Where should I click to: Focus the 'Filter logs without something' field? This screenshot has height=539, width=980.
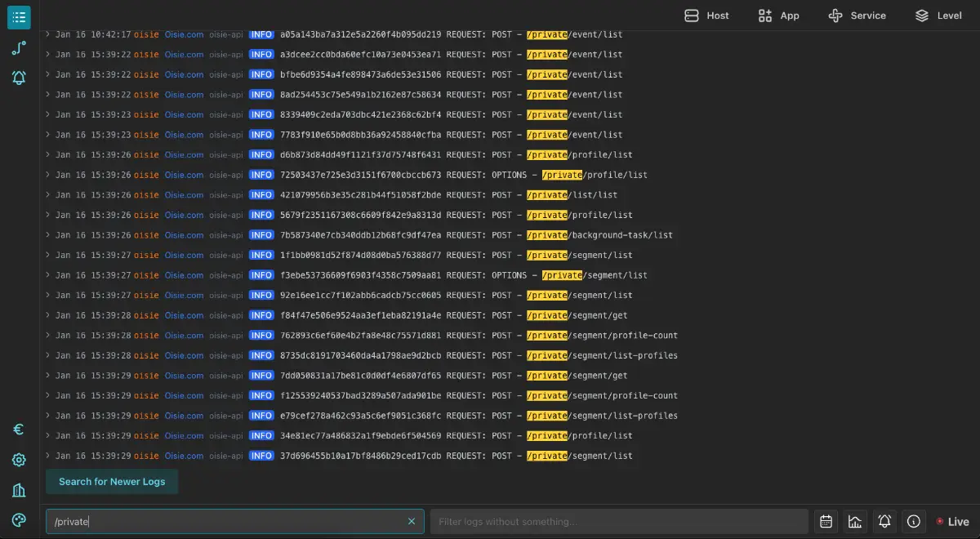(x=618, y=522)
